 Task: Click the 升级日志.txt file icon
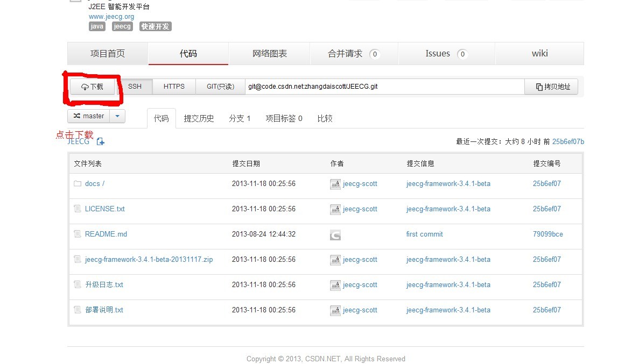click(x=78, y=284)
